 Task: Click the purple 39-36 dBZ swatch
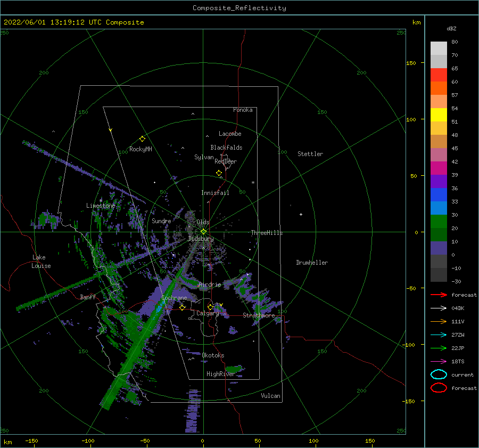439,181
